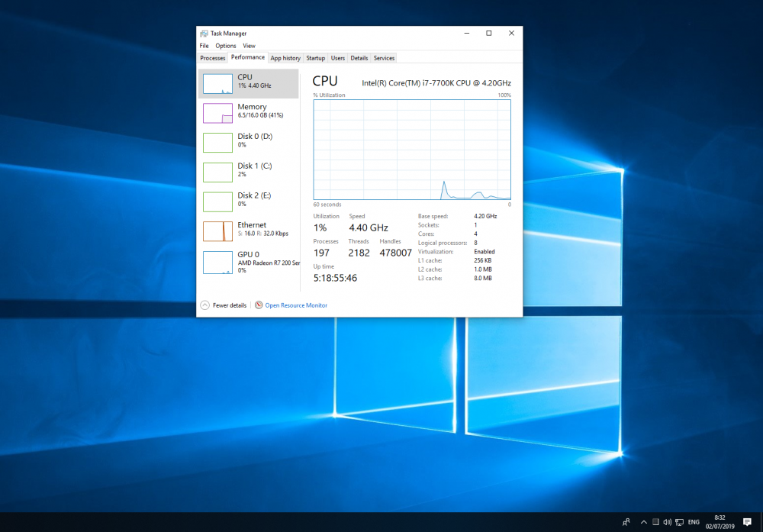763x532 pixels.
Task: Open the Action Center notifications icon
Action: click(x=747, y=522)
